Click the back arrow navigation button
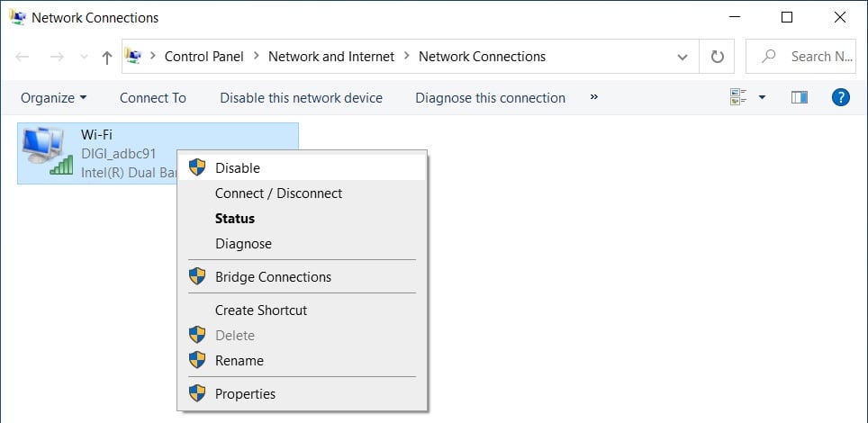Image resolution: width=868 pixels, height=423 pixels. tap(23, 57)
